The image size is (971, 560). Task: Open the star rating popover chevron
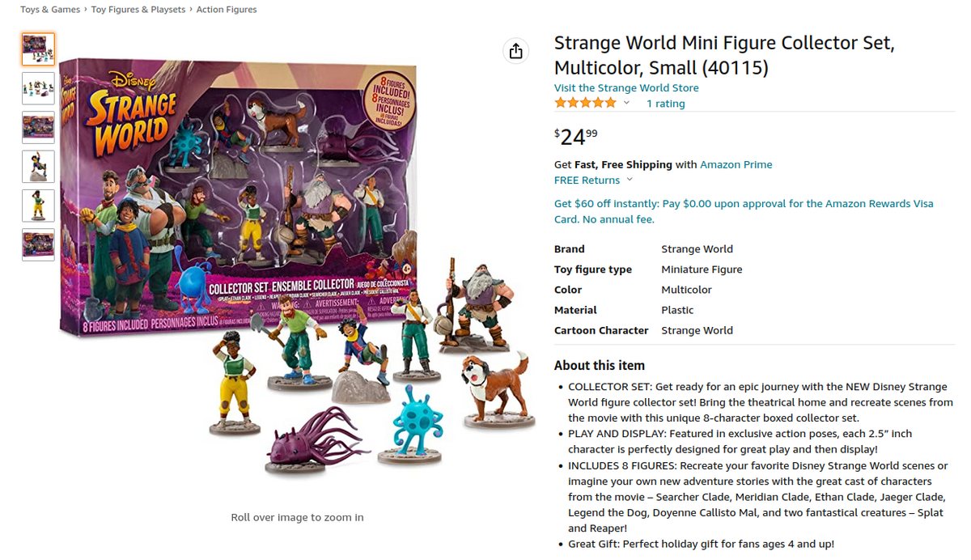626,103
